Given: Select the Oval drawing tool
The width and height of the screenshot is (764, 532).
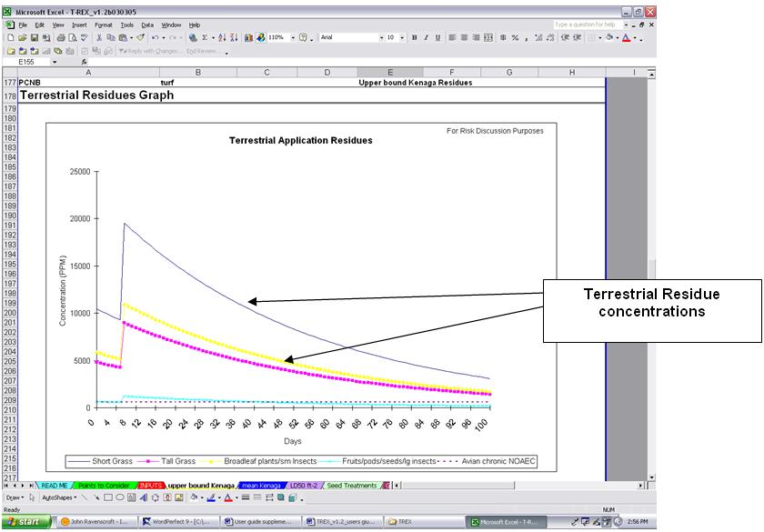Looking at the screenshot, I should coord(120,497).
